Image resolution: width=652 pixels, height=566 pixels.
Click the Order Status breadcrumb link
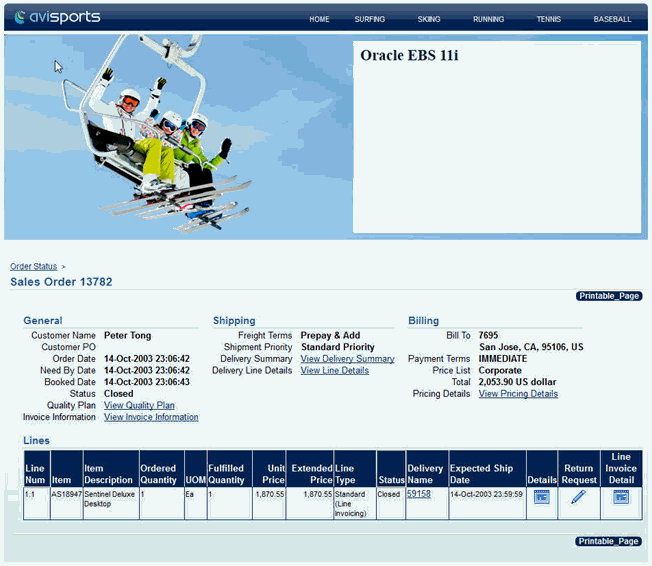click(33, 266)
